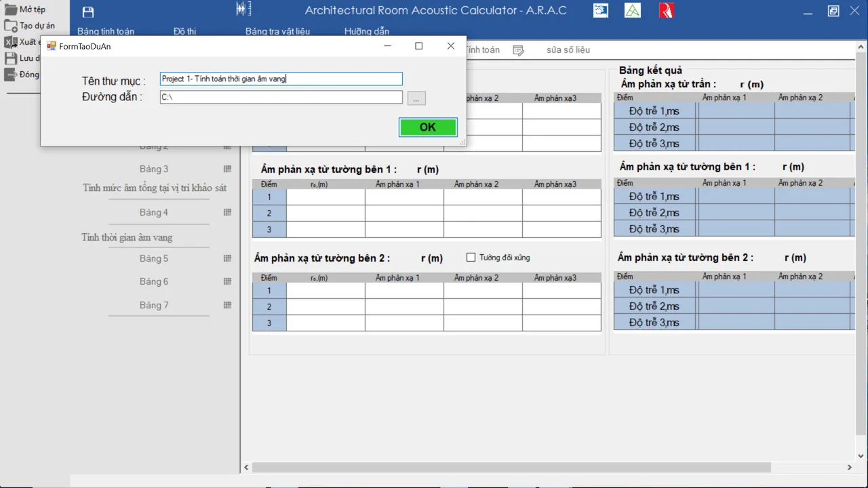Open the blue-white logo icon beside the title
This screenshot has height=488, width=868.
[601, 10]
